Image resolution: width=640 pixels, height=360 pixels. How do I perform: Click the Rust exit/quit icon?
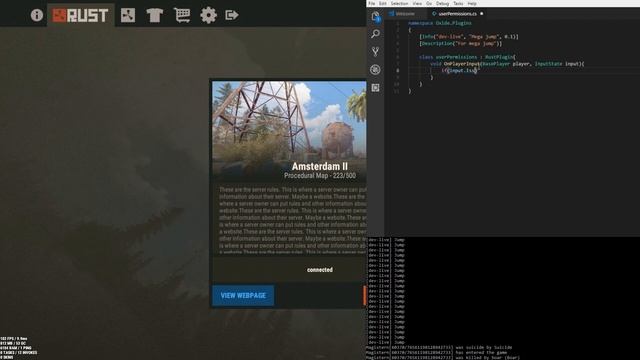(231, 15)
